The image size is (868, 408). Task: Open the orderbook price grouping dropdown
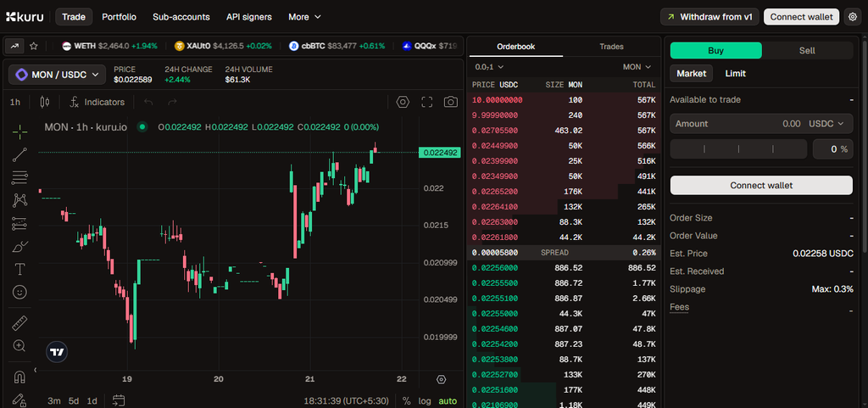489,67
